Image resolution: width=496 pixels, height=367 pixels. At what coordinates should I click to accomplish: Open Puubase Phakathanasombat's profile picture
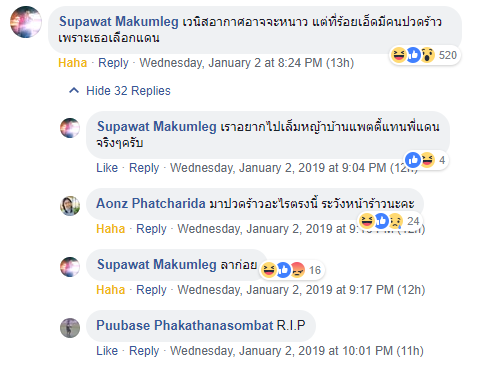click(x=70, y=328)
